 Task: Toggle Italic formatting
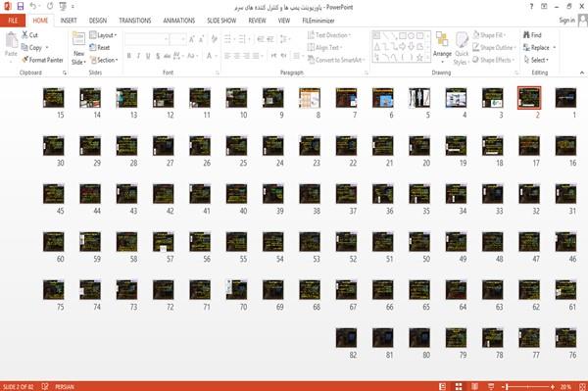click(138, 56)
